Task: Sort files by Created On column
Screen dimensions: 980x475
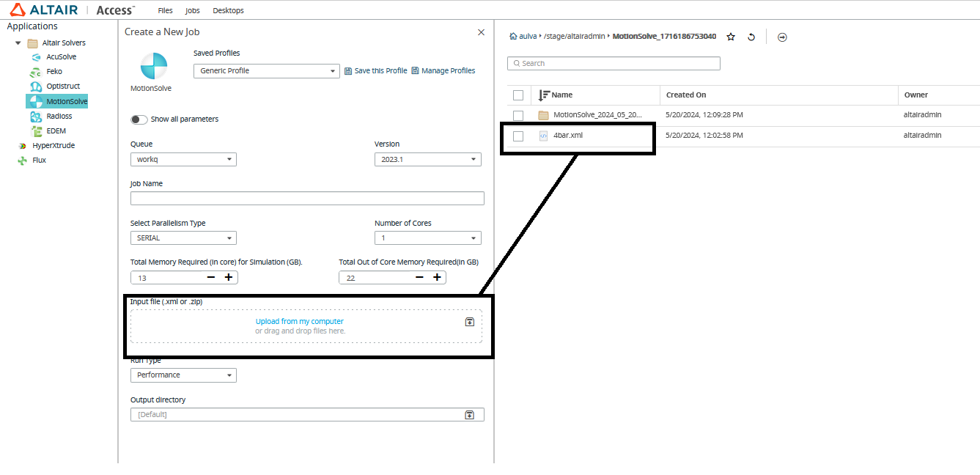Action: click(686, 95)
